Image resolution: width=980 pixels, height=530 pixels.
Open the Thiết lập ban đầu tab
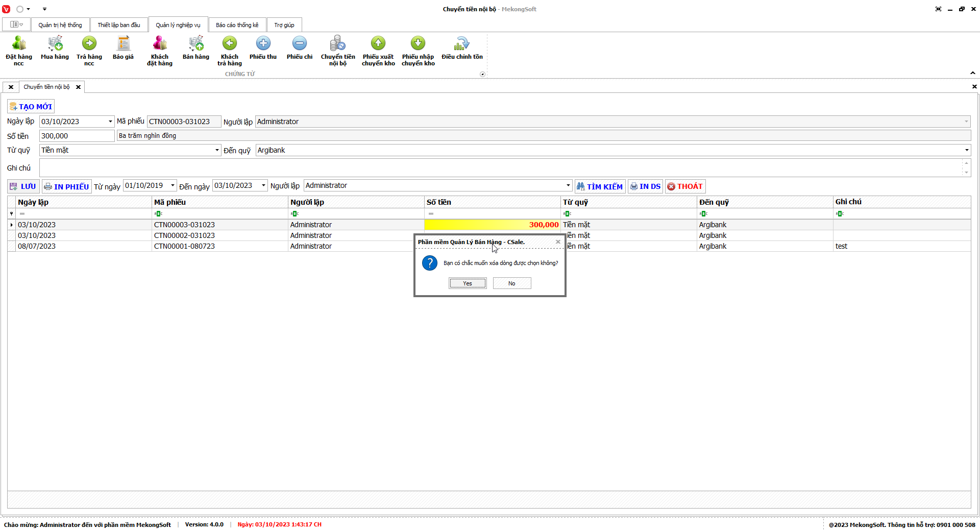point(119,25)
